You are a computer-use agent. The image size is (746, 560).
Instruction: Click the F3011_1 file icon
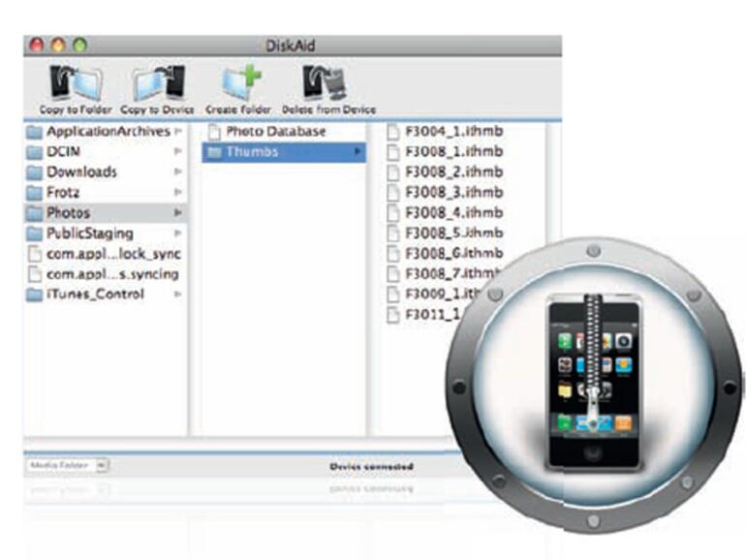393,315
